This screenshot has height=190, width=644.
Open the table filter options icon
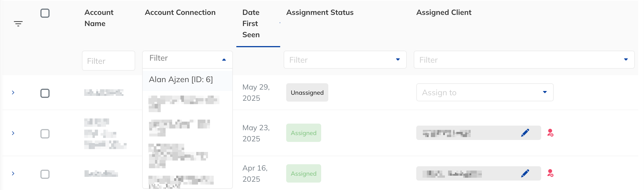point(18,24)
